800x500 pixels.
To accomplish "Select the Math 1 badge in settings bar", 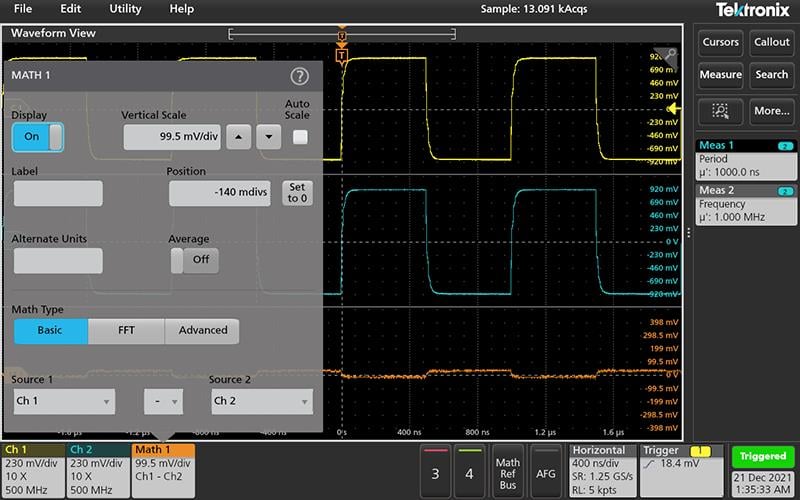I will point(163,463).
